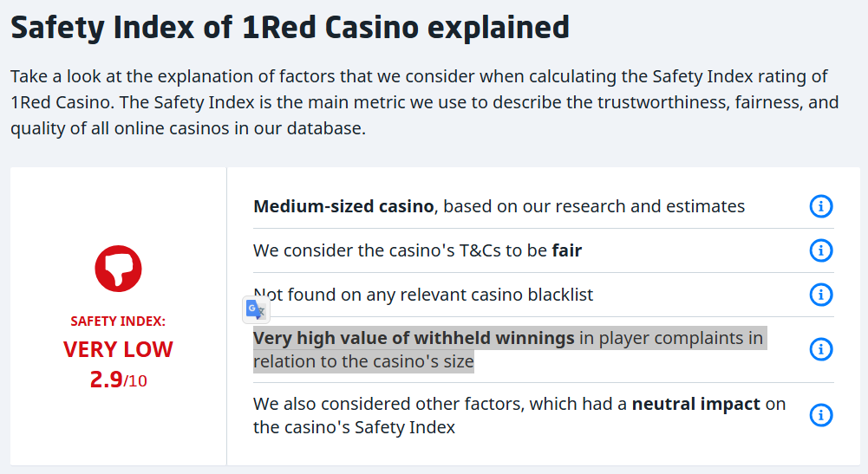868x474 pixels.
Task: Select the "Medium-sized casino" bold text
Action: [343, 206]
